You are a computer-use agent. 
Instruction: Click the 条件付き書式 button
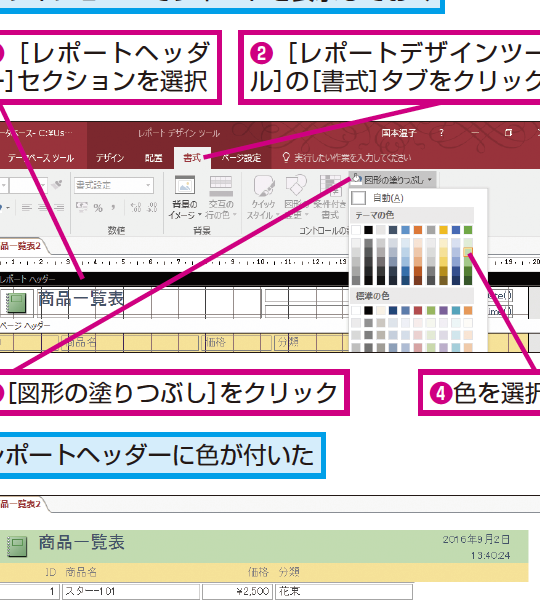(329, 197)
